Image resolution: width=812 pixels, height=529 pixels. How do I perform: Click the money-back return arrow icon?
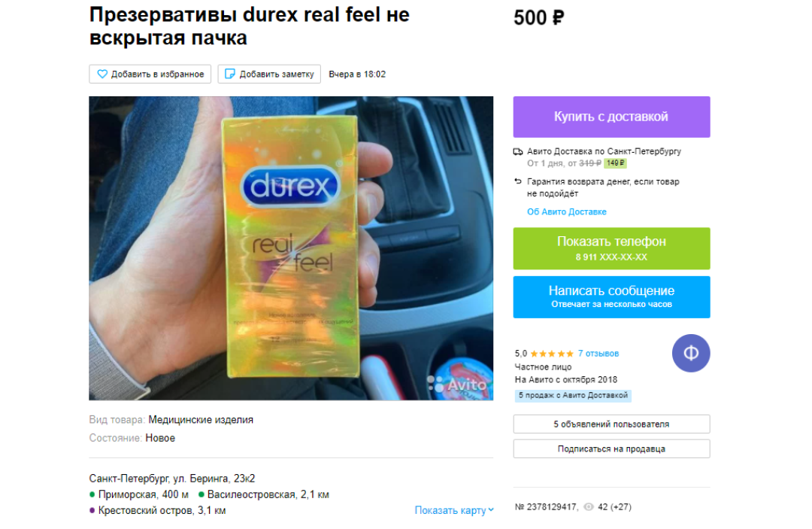518,181
